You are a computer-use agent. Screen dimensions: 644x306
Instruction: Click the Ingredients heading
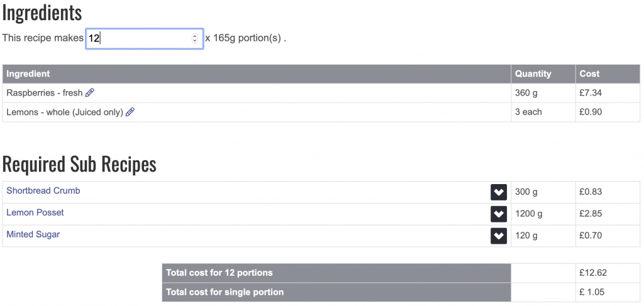(x=42, y=14)
